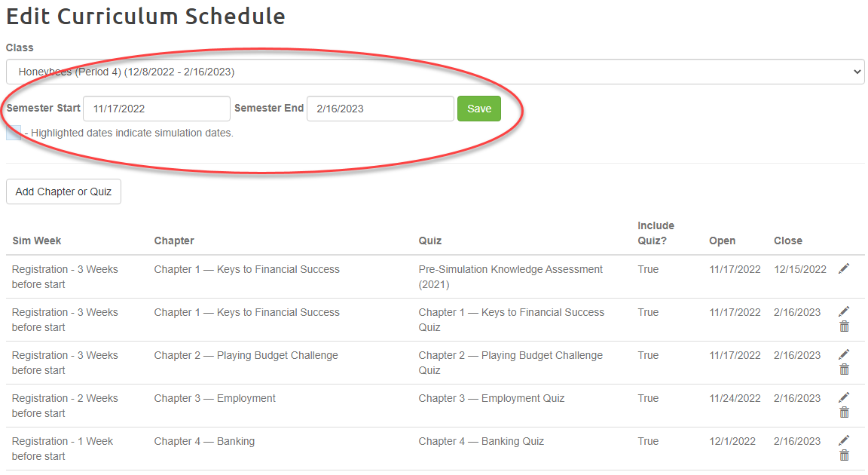Click Add Chapter or Quiz button
The image size is (868, 475).
tap(63, 192)
